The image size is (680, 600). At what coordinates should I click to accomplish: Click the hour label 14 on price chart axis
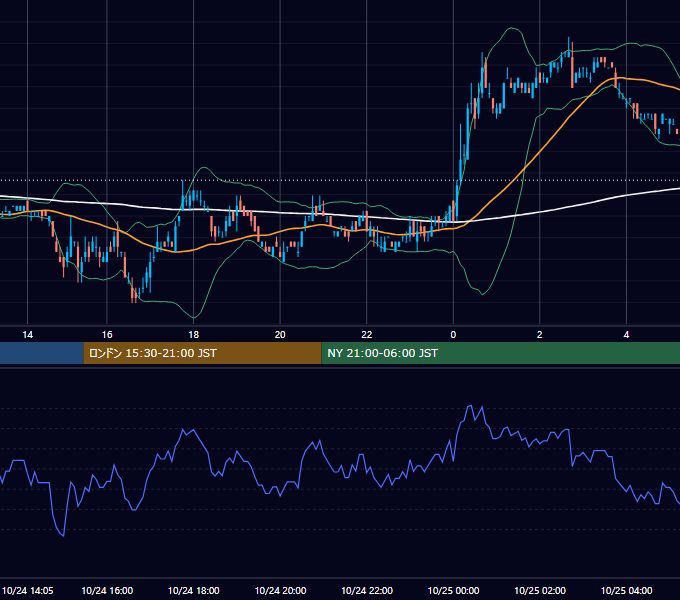click(x=27, y=335)
